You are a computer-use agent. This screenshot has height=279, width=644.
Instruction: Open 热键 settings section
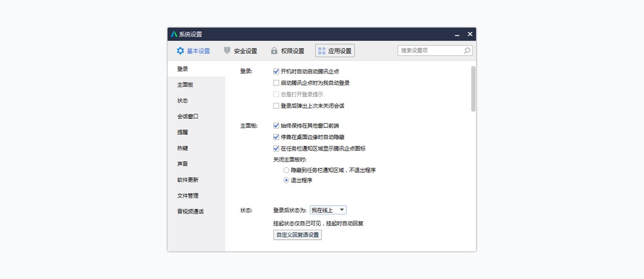[x=182, y=148]
